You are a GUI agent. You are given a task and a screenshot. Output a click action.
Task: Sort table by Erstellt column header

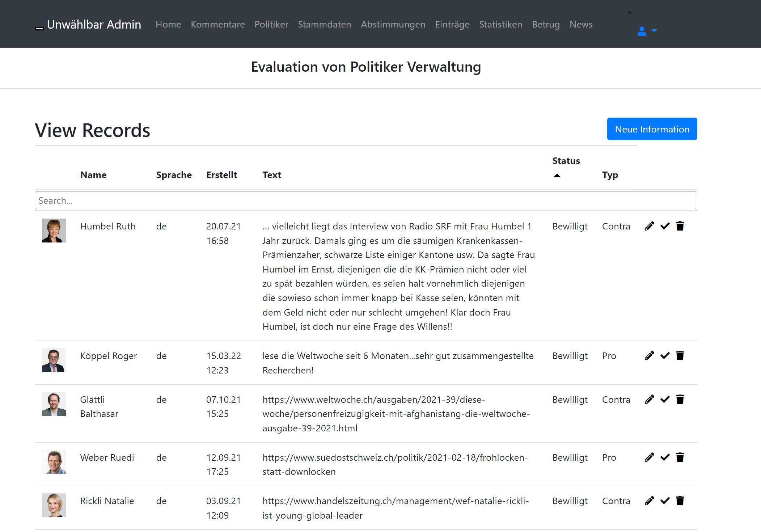pyautogui.click(x=221, y=175)
